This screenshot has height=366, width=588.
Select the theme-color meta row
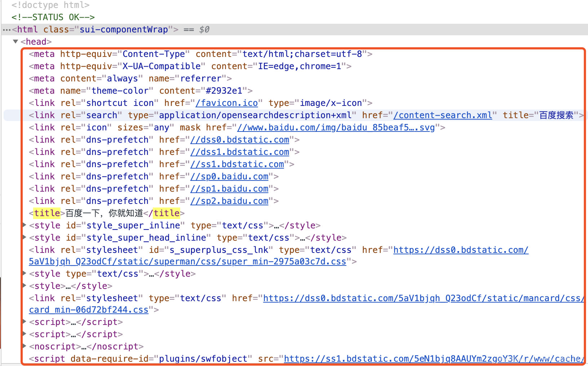point(141,91)
